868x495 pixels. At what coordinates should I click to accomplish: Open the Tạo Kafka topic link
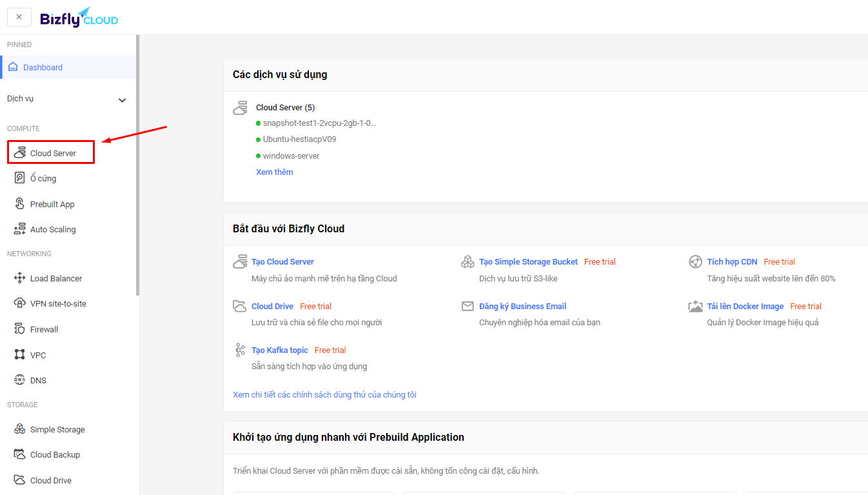[280, 350]
